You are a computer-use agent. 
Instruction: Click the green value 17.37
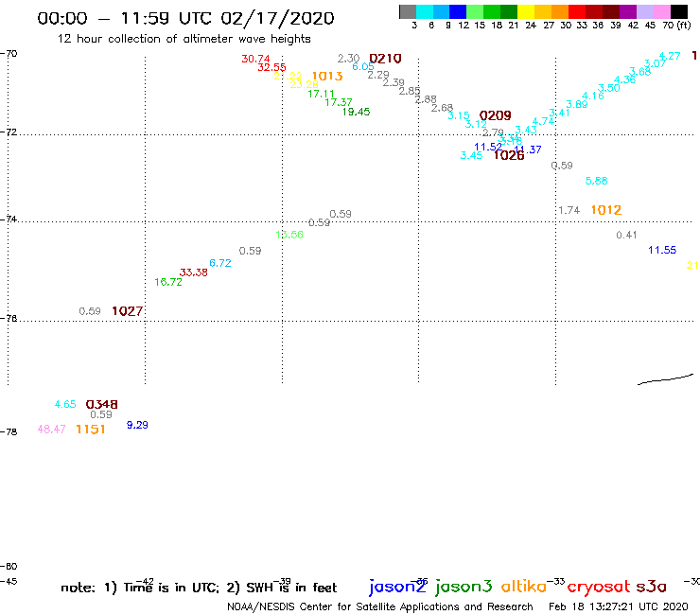click(339, 102)
